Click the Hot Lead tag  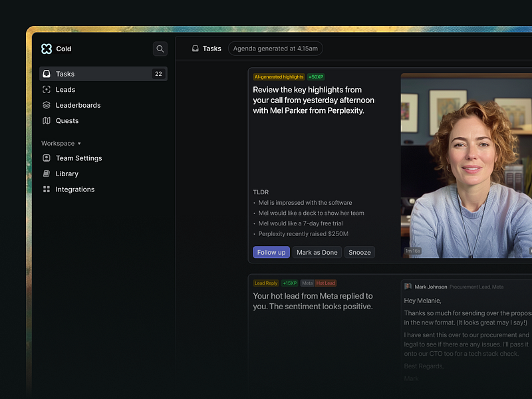[326, 283]
